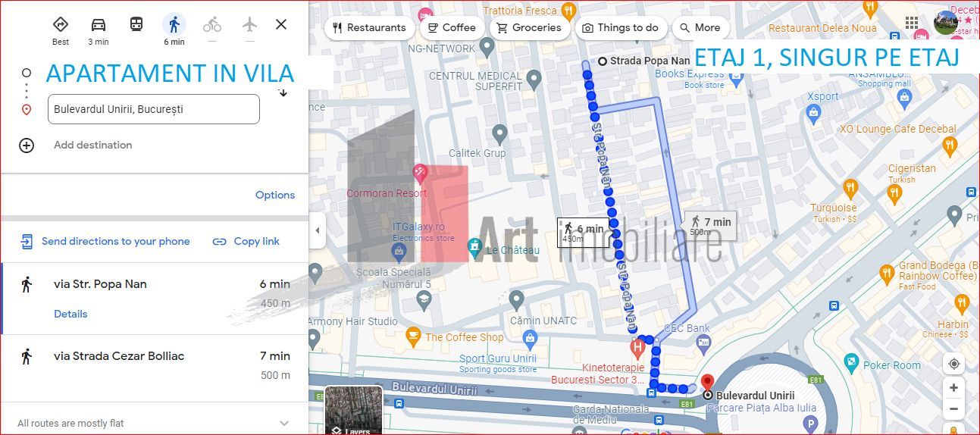Viewport: 980px width, 435px height.
Task: Open the More categories chip
Action: 700,28
